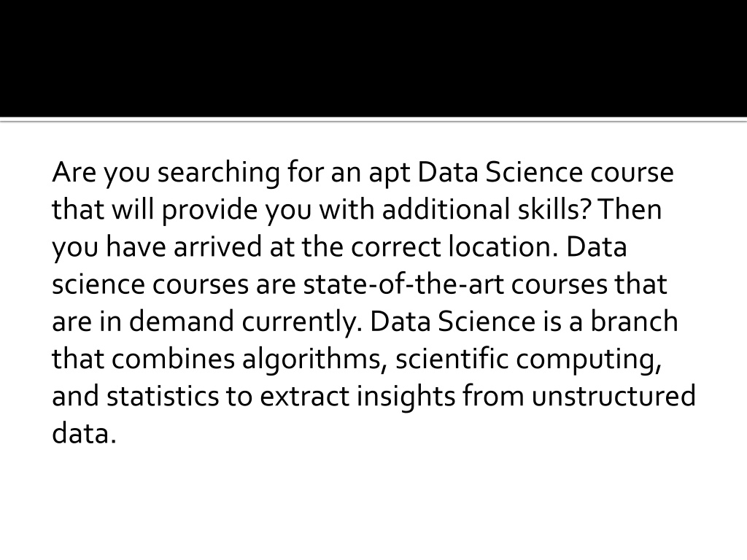
Task: Click the final word "data." on last line
Action: [84, 433]
